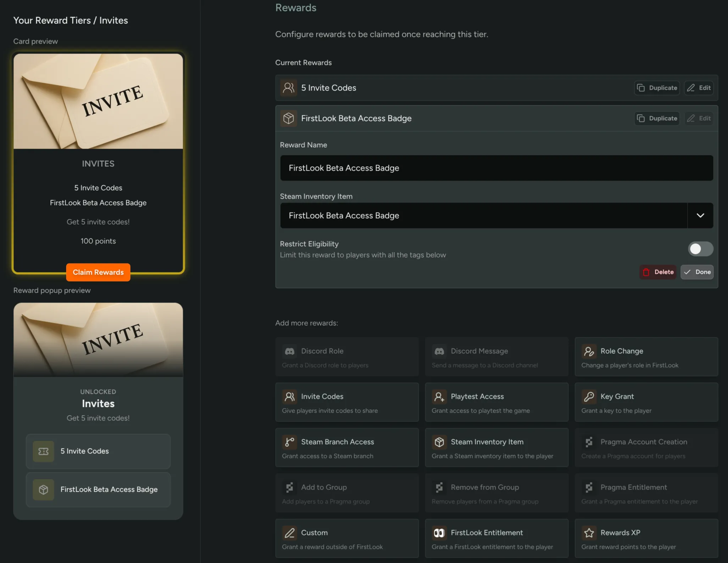Add a Steam Inventory Item reward card
This screenshot has height=563, width=728.
(497, 447)
